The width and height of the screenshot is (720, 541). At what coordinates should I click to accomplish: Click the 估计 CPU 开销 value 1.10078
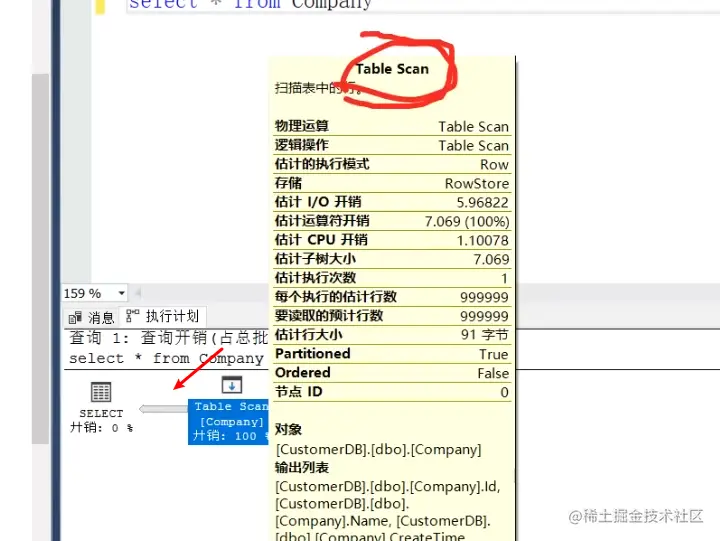point(483,240)
